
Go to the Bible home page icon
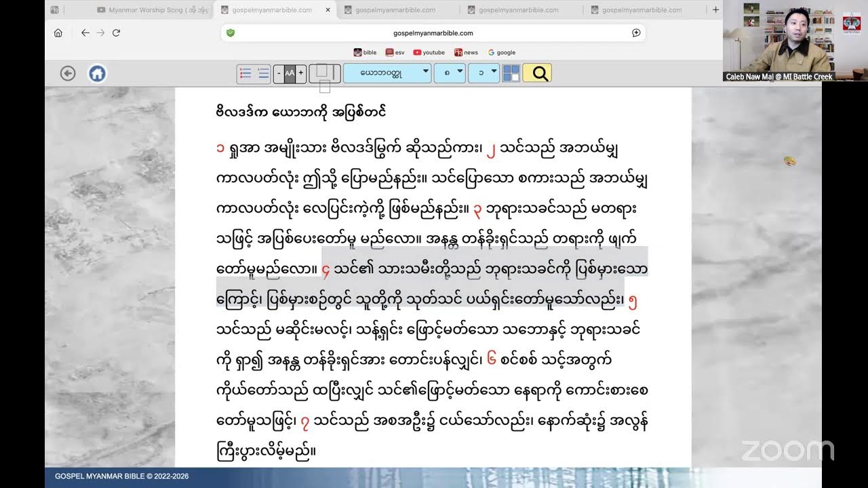pos(97,73)
